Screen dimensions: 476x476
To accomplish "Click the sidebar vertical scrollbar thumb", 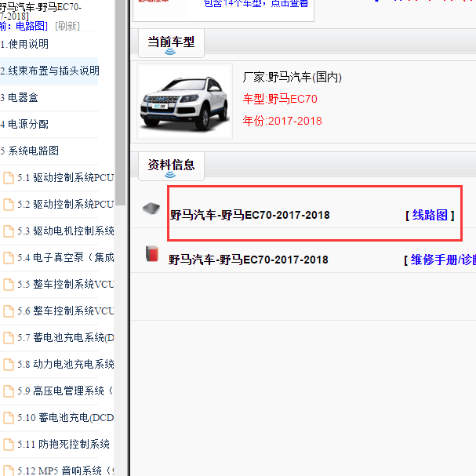I will [x=121, y=104].
